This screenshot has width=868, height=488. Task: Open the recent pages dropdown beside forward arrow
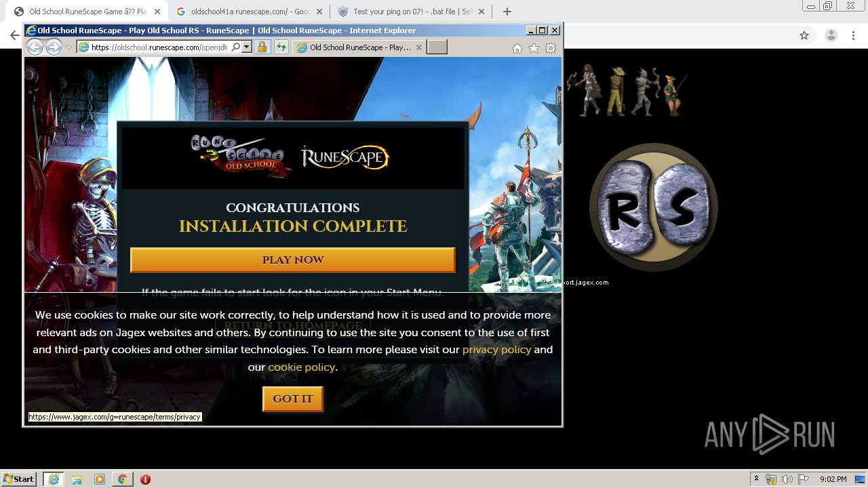pos(68,47)
